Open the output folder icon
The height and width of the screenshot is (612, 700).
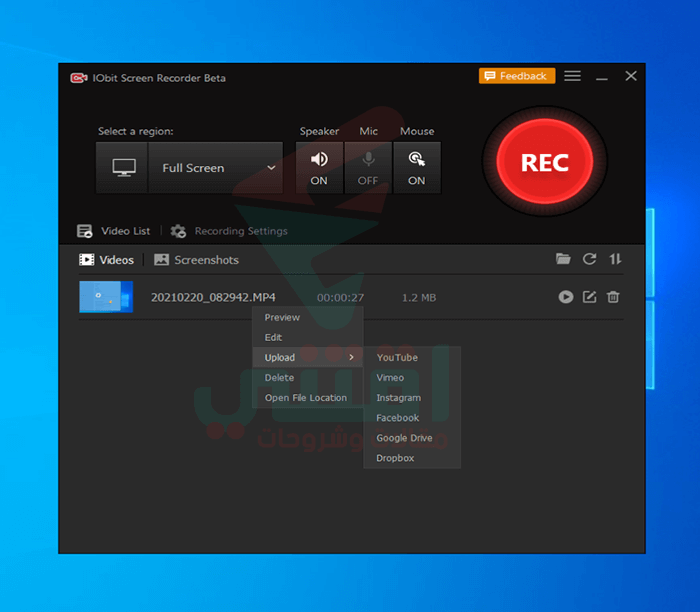pos(563,259)
